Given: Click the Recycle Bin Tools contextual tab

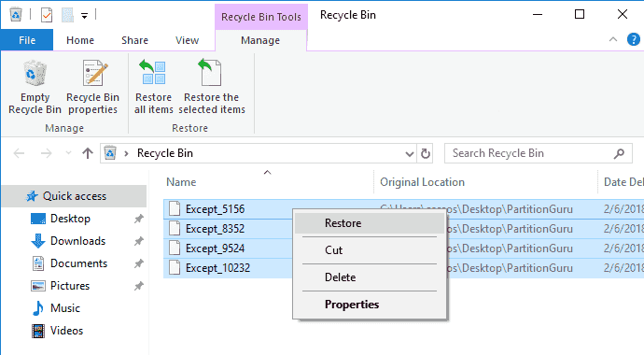Looking at the screenshot, I should coord(261,17).
